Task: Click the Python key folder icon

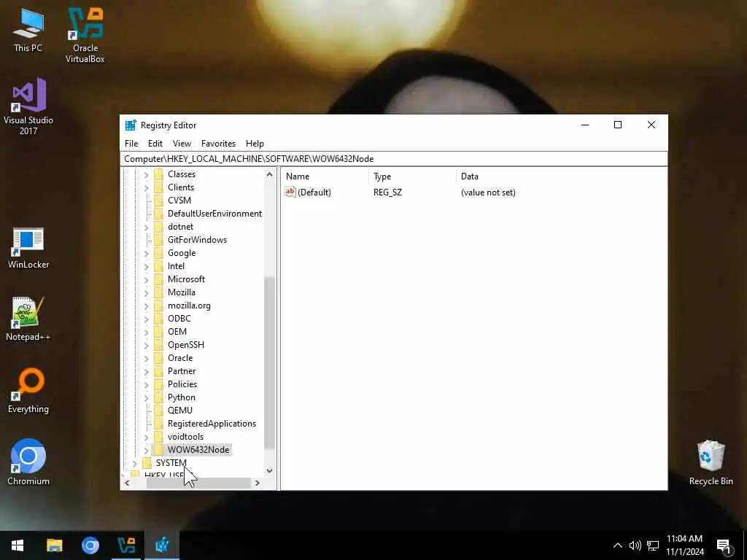Action: click(159, 397)
